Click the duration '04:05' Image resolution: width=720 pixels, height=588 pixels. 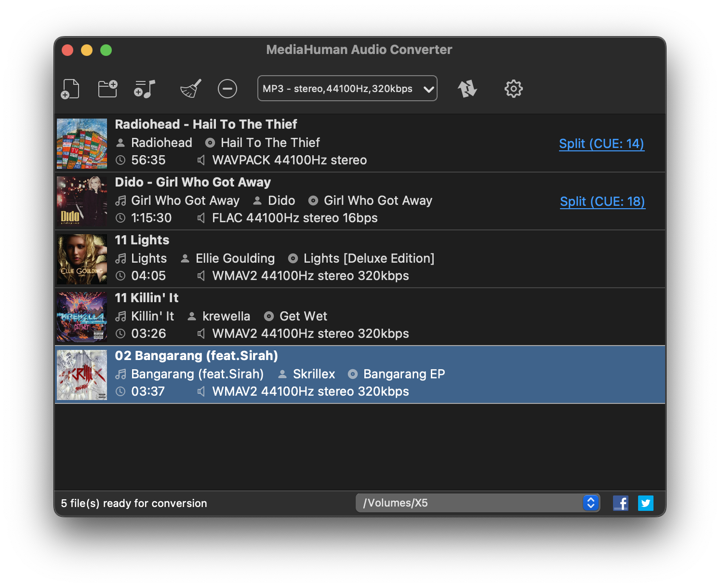[x=148, y=276]
